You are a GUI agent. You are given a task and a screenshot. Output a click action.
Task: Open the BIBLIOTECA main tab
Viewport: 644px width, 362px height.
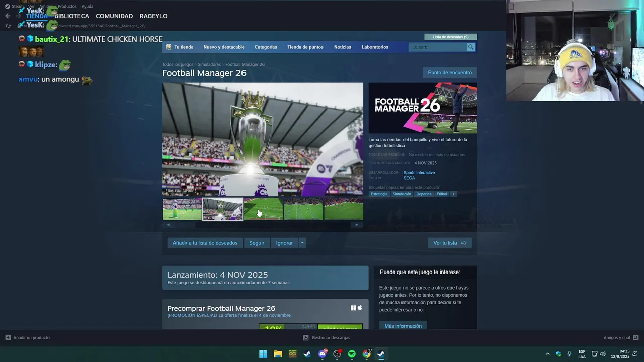click(71, 16)
